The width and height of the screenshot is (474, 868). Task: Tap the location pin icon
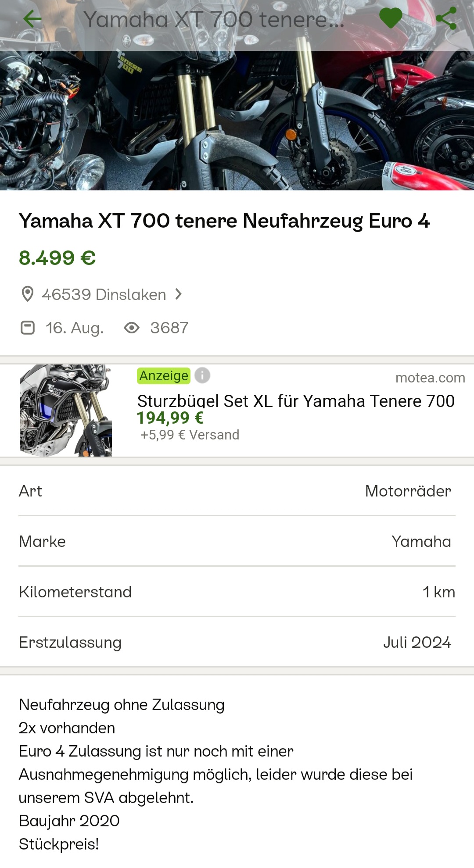(27, 294)
